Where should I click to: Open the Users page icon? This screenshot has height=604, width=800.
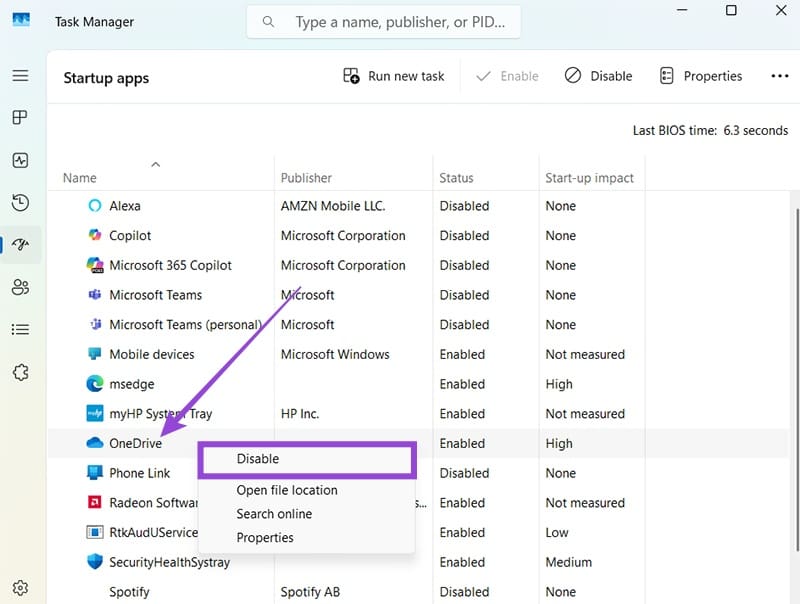coord(20,287)
